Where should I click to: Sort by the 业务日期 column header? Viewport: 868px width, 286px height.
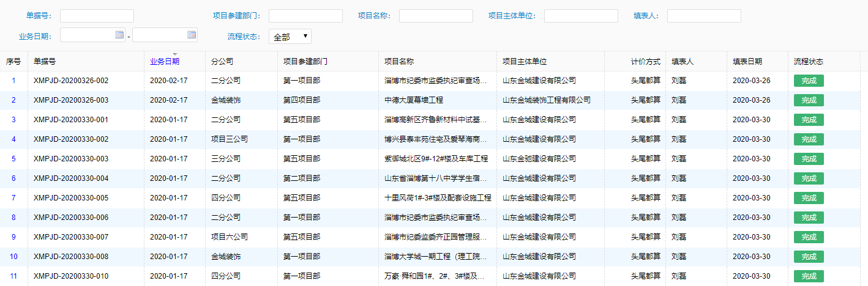point(165,62)
